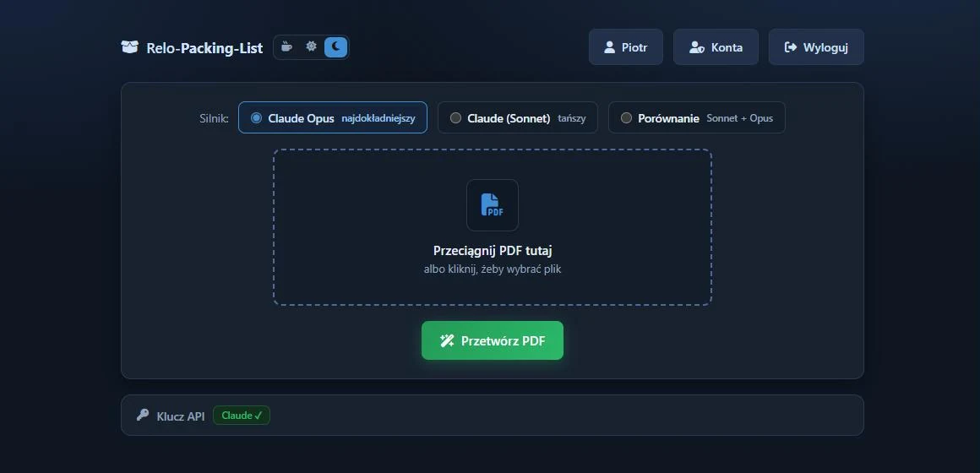Click the Klucz API label
This screenshot has height=473, width=980.
(181, 416)
